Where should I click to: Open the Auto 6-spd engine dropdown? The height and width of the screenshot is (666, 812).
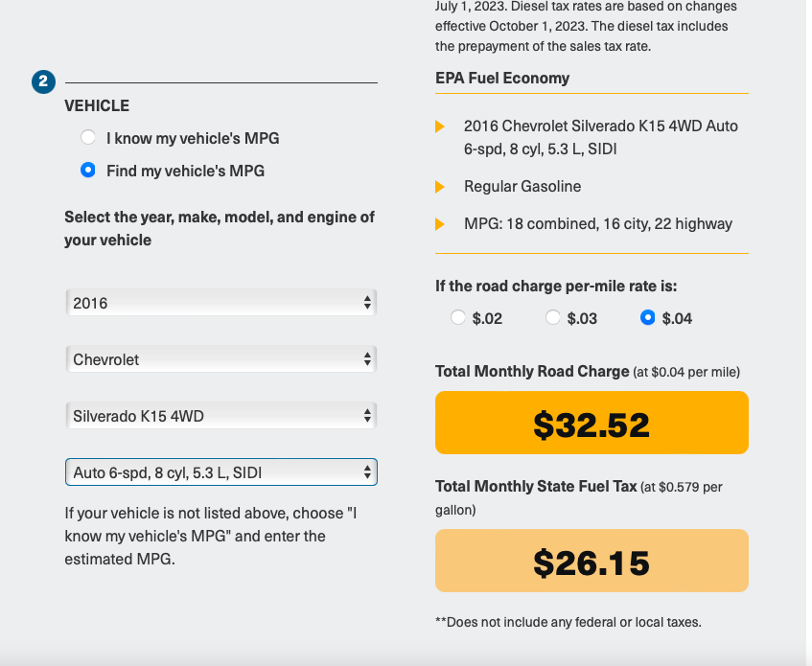point(221,471)
